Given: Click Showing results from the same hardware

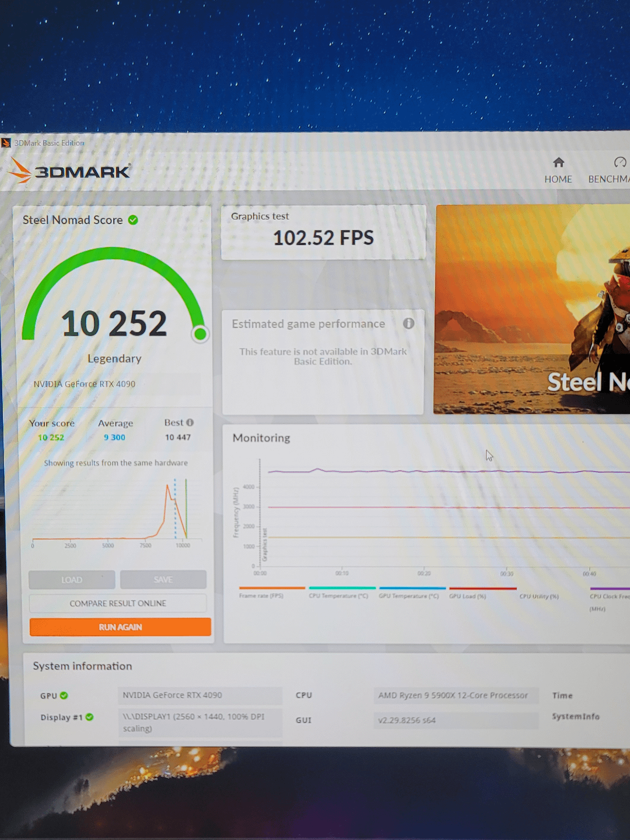Looking at the screenshot, I should 116,463.
